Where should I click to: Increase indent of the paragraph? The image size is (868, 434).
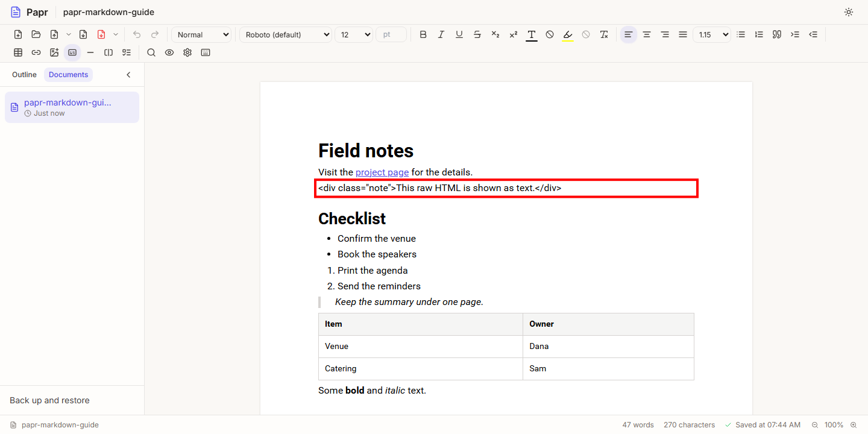pyautogui.click(x=795, y=34)
